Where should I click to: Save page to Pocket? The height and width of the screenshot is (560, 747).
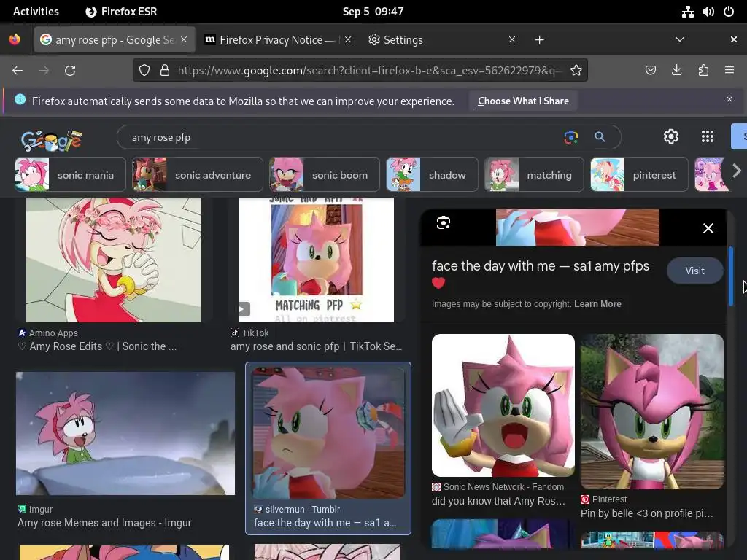click(650, 71)
